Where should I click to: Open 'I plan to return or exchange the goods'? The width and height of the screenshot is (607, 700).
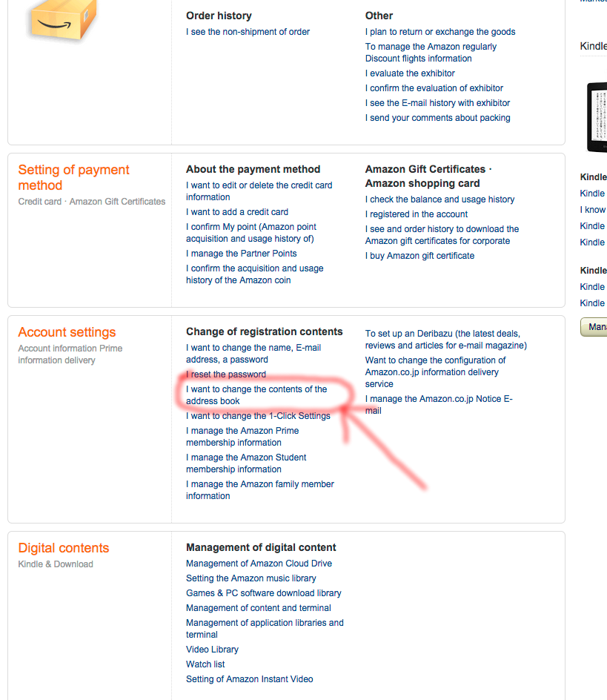[x=440, y=32]
